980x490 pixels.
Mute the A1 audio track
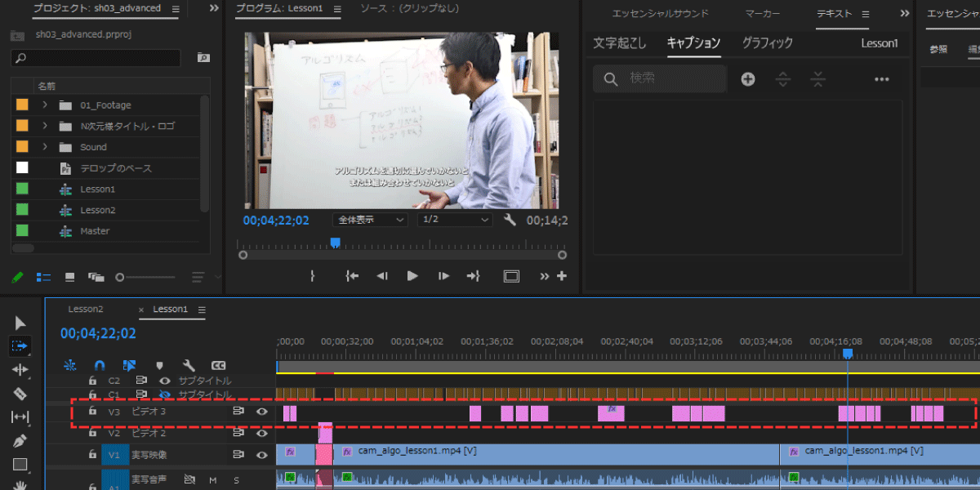tap(213, 480)
